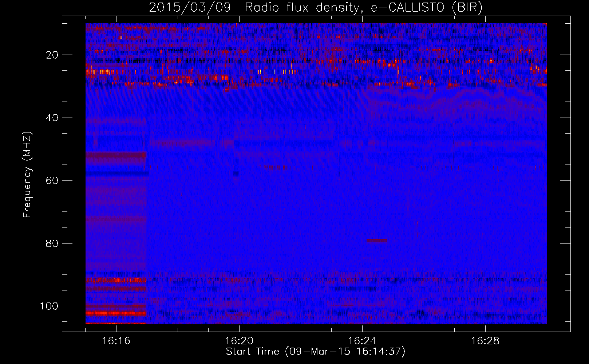Click the time tick label "16:16"

(x=116, y=341)
